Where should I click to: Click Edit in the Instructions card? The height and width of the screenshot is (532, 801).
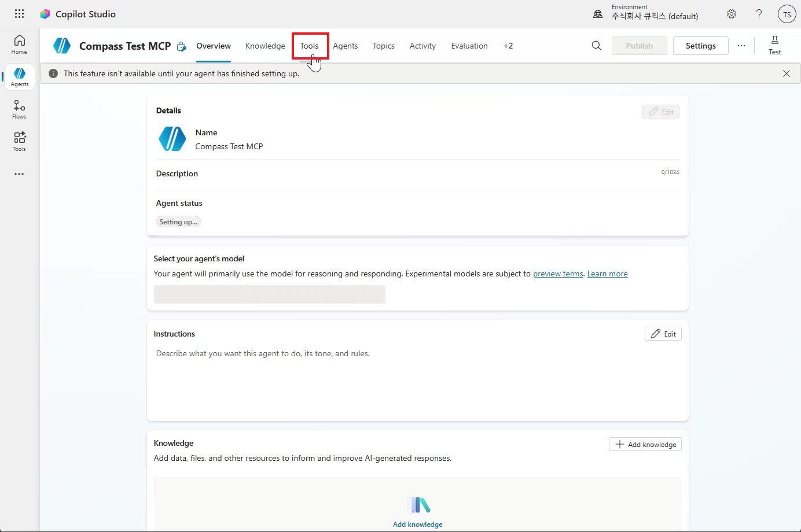click(663, 334)
